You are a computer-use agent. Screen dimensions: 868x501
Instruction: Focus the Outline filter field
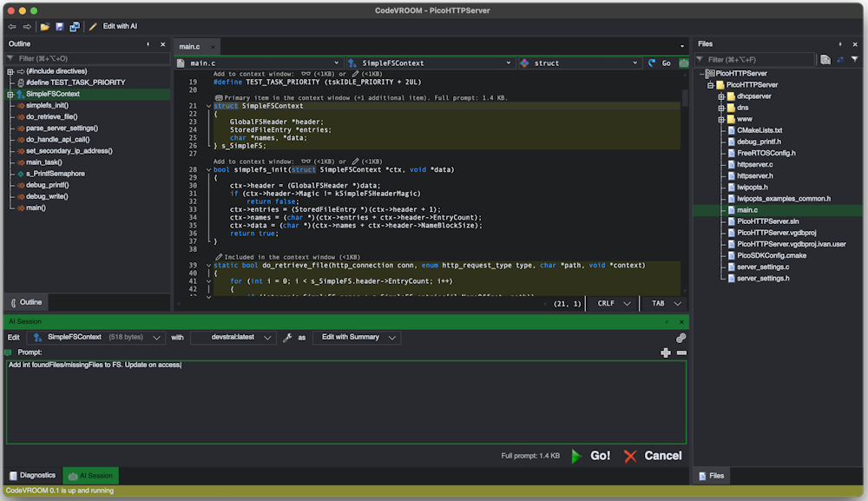[88, 58]
